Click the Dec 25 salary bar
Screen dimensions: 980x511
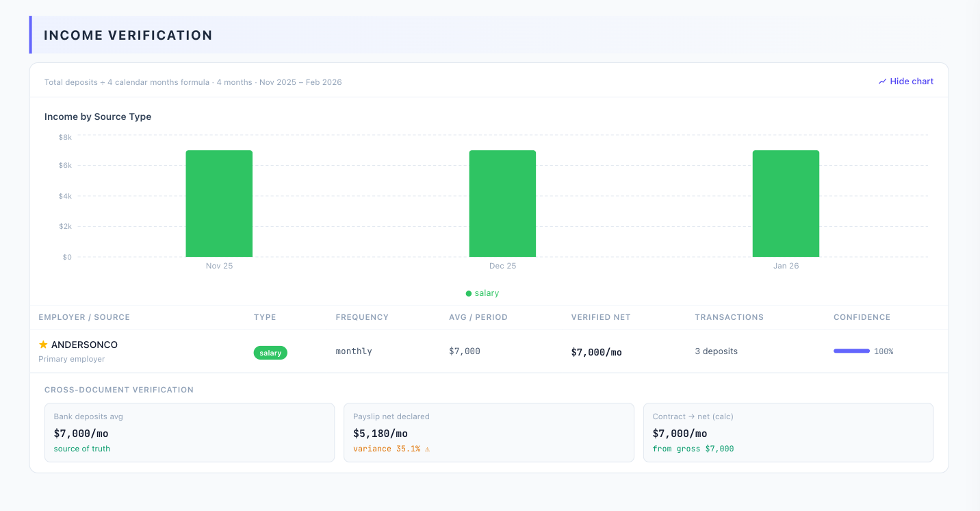(x=502, y=203)
